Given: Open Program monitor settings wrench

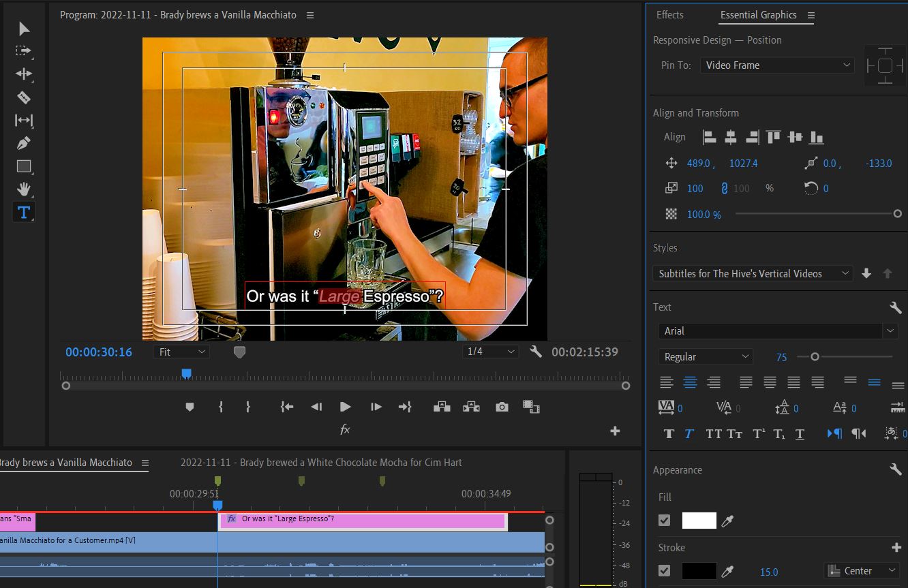Looking at the screenshot, I should [x=536, y=352].
